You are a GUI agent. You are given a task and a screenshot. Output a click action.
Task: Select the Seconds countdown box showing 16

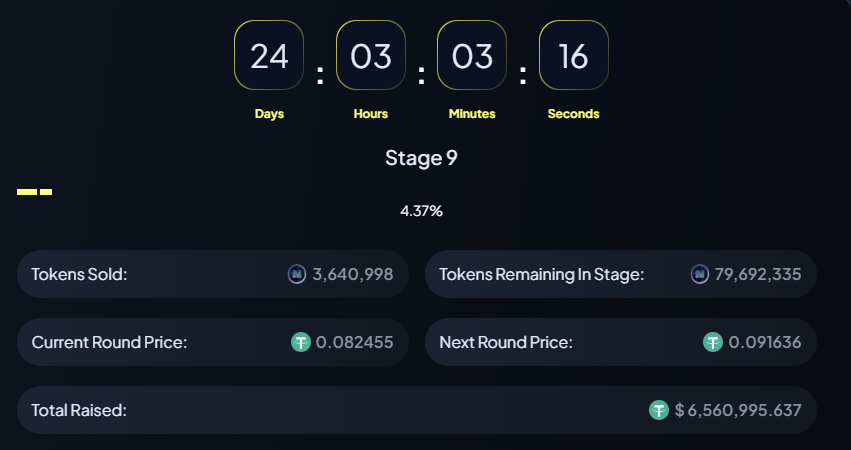[574, 55]
